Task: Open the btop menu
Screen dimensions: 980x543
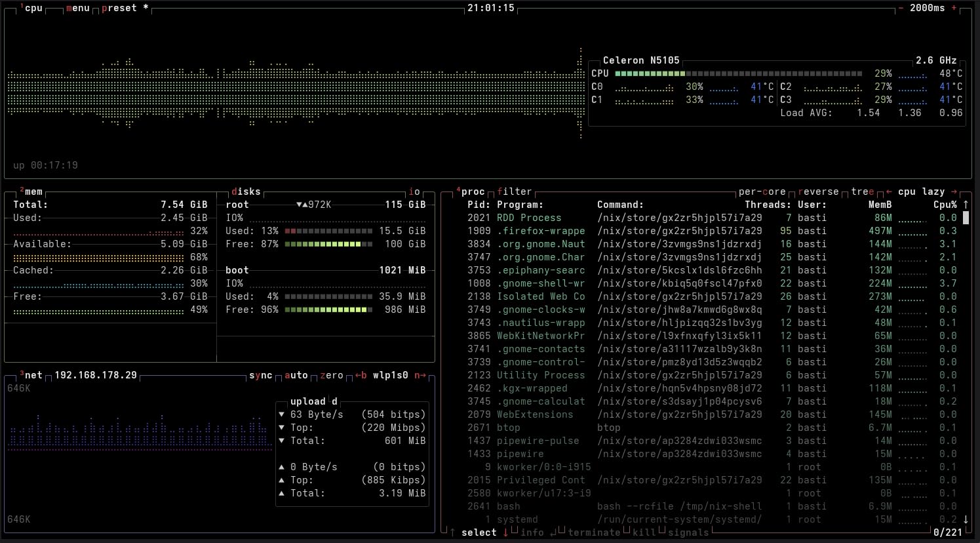Action: 77,8
